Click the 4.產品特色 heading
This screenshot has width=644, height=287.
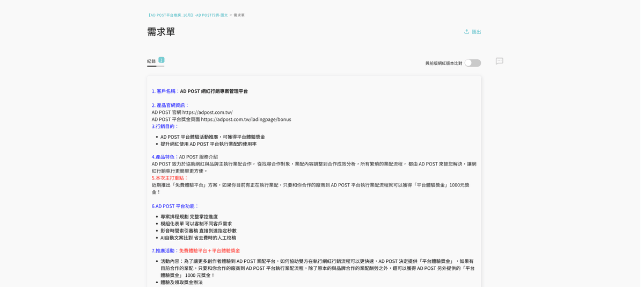[x=164, y=157]
